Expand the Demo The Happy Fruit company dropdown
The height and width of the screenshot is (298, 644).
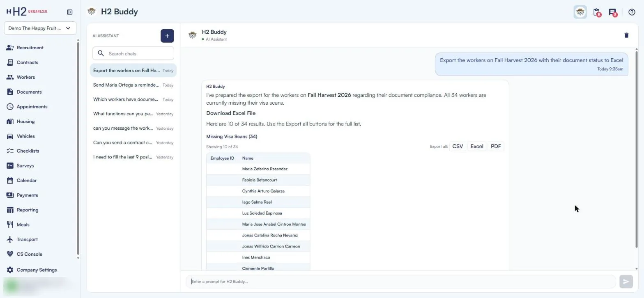40,28
